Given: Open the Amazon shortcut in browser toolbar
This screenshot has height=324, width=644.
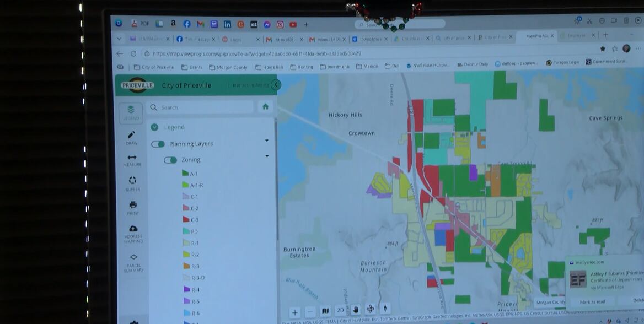Looking at the screenshot, I should (173, 24).
